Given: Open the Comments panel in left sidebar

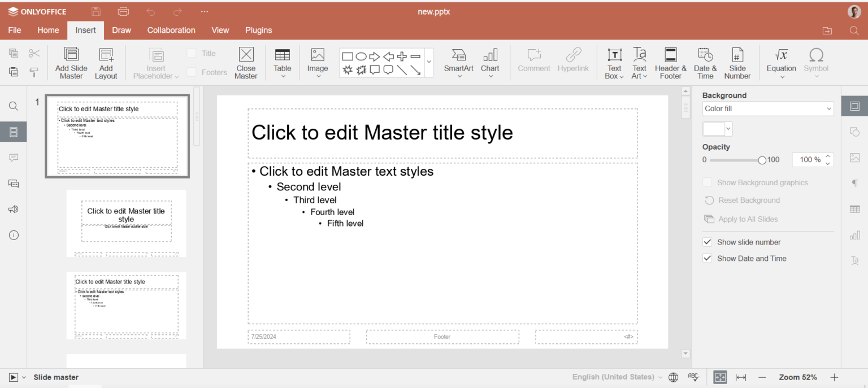Looking at the screenshot, I should (x=14, y=158).
